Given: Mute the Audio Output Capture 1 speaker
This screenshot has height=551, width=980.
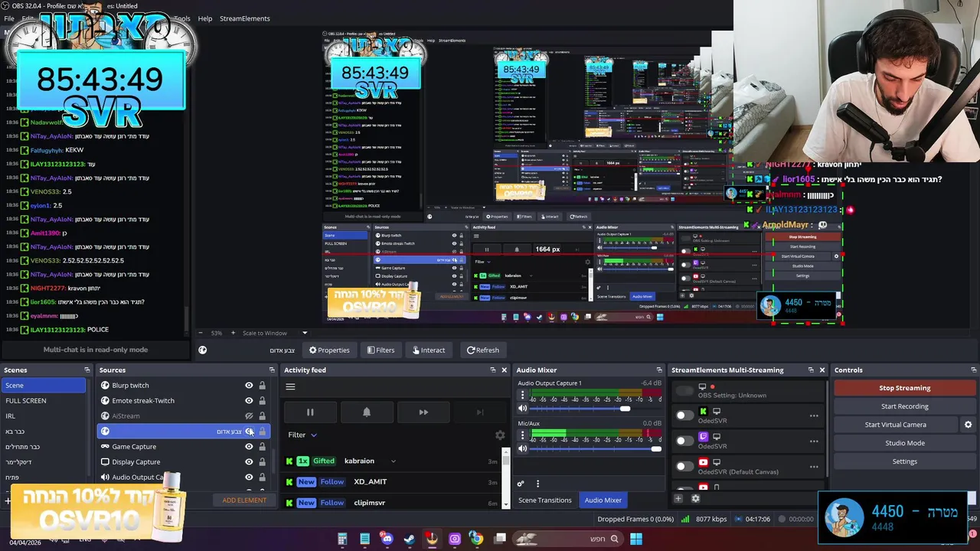Looking at the screenshot, I should click(523, 409).
